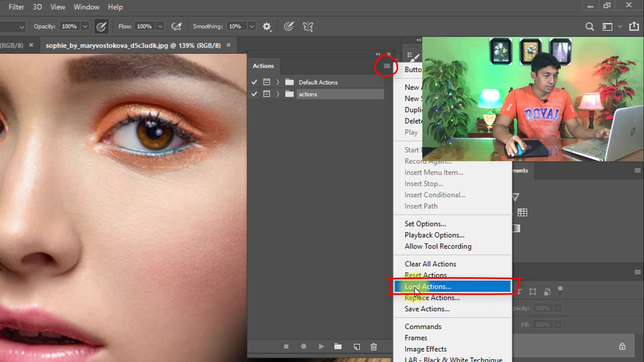Click the create new action icon
The image size is (644, 362).
coord(357,347)
